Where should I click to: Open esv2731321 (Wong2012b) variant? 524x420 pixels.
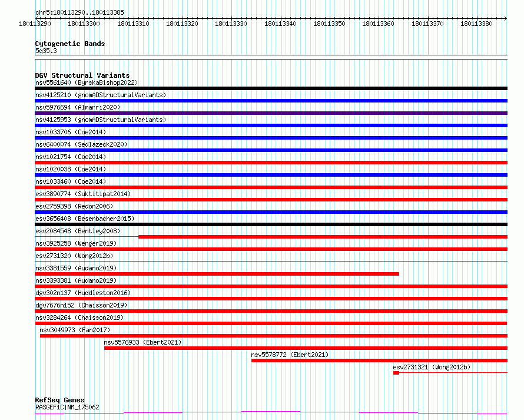click(432, 367)
